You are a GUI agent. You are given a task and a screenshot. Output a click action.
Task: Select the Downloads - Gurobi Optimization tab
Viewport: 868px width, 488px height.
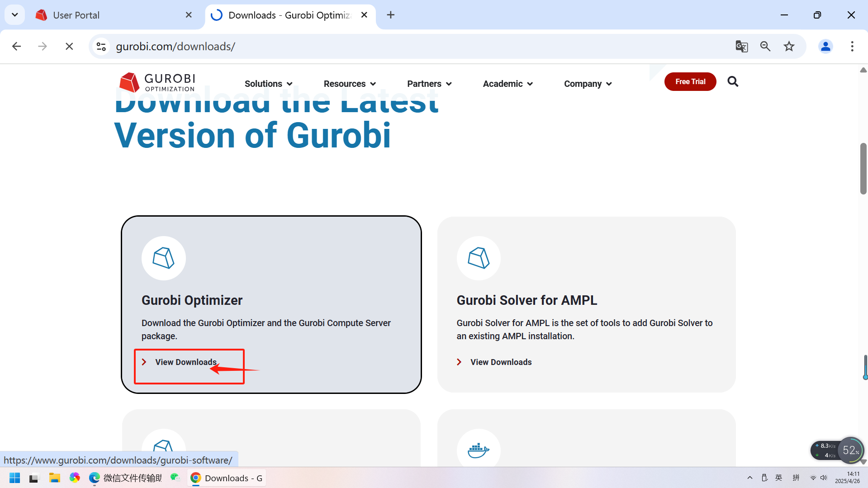[x=290, y=15]
